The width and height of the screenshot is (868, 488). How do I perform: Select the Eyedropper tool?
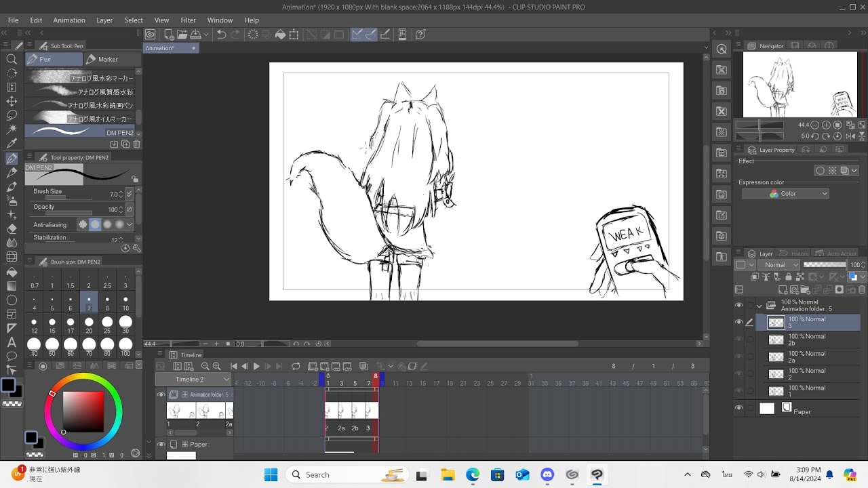(12, 144)
